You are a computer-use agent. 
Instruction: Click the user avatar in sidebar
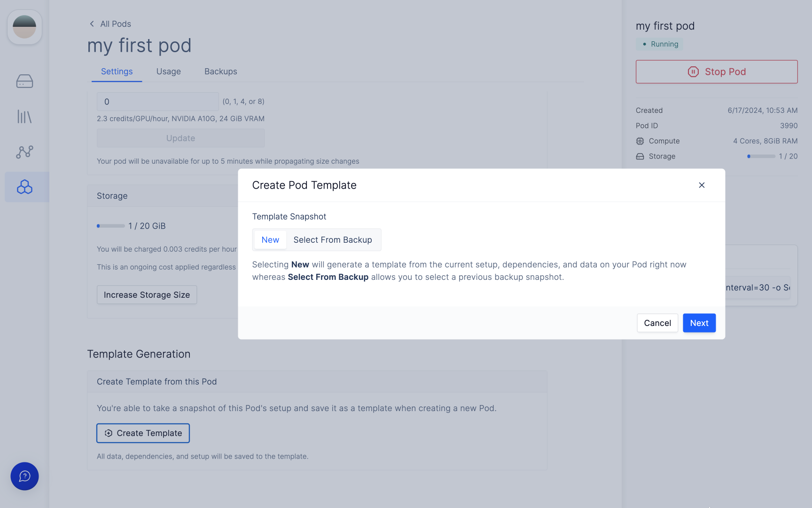click(x=24, y=27)
